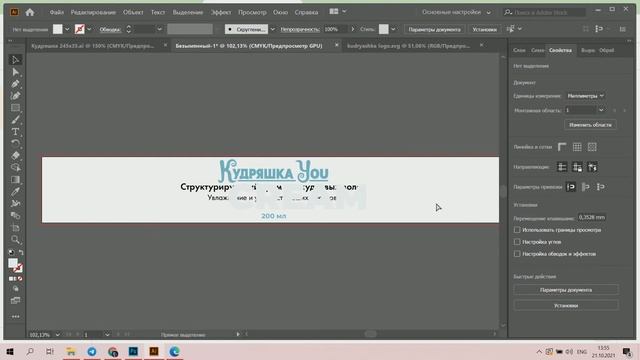Expand brush definition dropdown next to Скругленн
This screenshot has width=640, height=360.
(272, 29)
